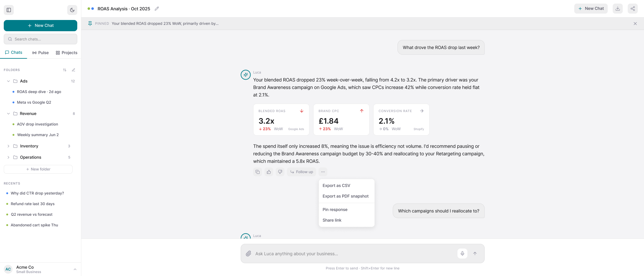This screenshot has width=644, height=276.
Task: Switch to the Pulse tab
Action: (40, 53)
